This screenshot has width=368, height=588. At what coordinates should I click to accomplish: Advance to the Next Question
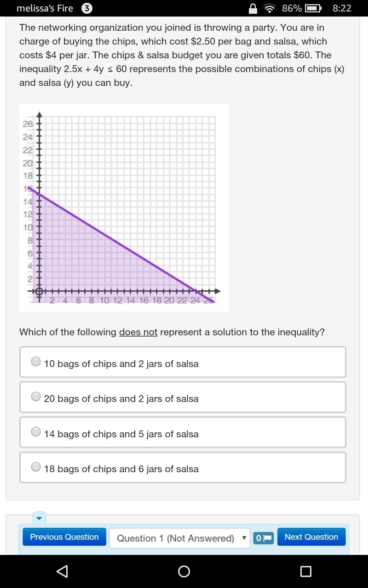click(311, 537)
